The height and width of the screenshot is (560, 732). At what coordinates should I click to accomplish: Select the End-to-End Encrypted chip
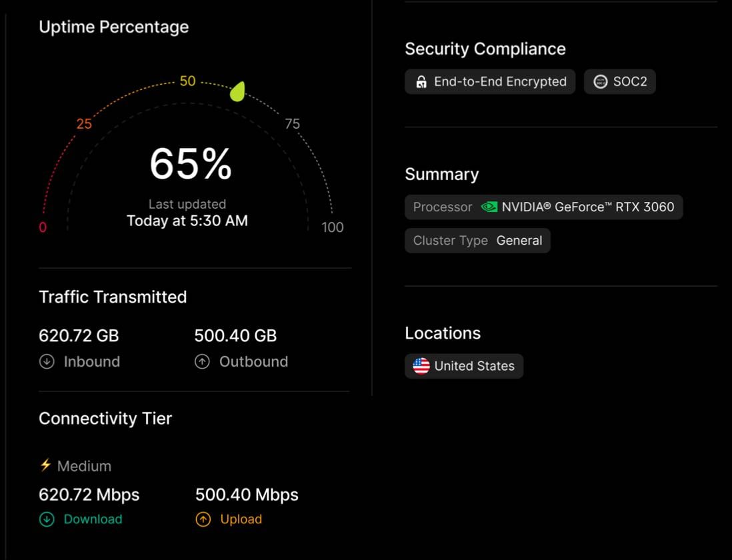click(x=490, y=81)
